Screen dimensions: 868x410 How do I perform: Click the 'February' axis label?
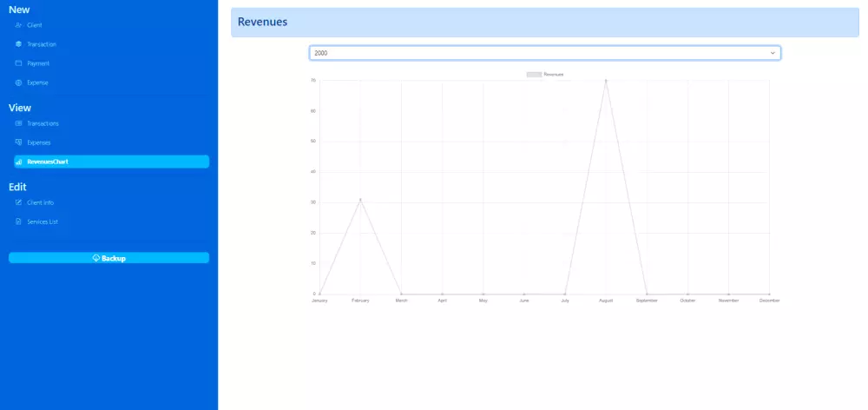[x=360, y=301]
